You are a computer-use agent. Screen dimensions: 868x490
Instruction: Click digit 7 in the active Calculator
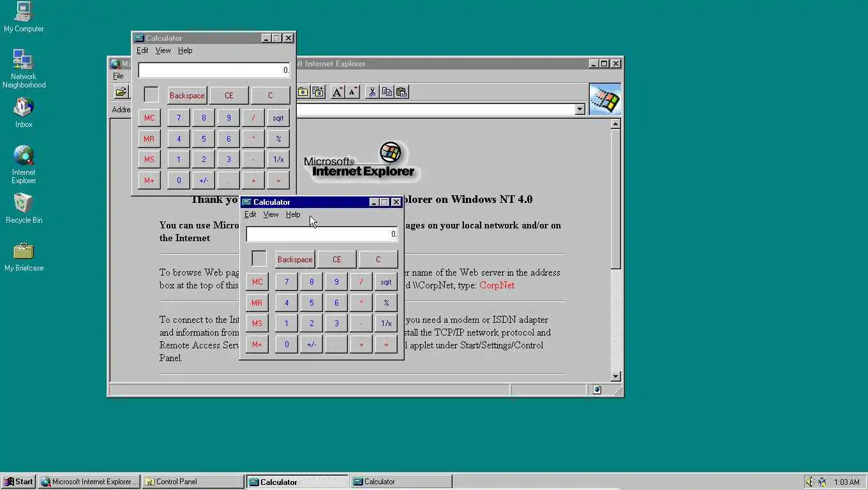coord(287,281)
